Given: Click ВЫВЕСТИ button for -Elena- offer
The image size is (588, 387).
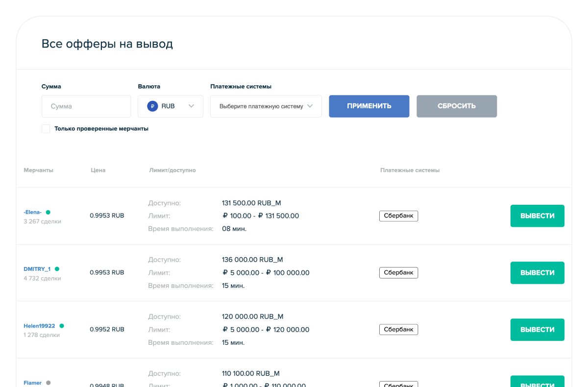Looking at the screenshot, I should pyautogui.click(x=537, y=216).
